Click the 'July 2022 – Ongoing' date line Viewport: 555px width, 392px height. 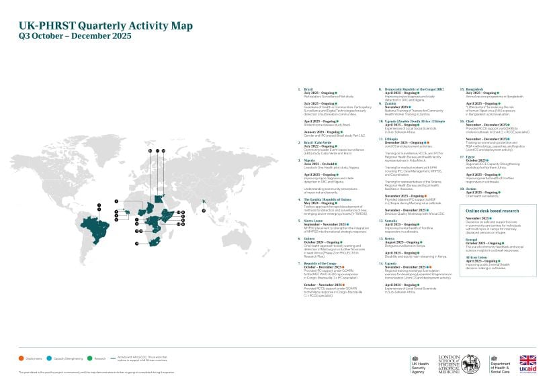click(319, 146)
